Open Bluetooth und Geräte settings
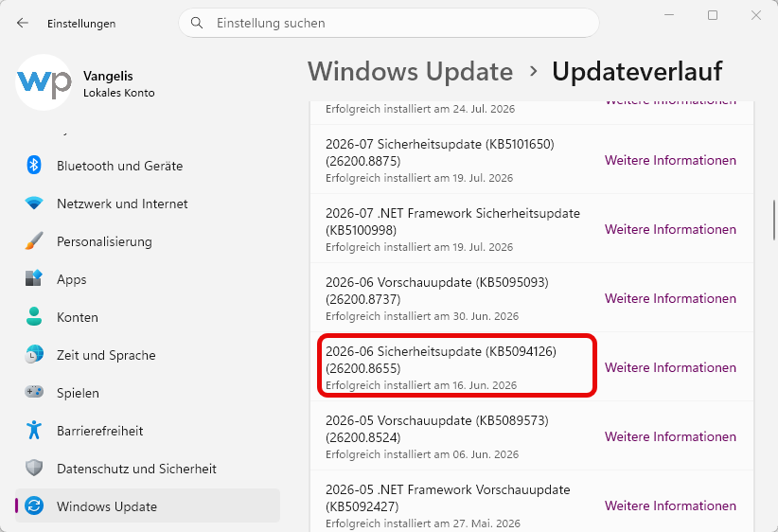 [x=148, y=166]
